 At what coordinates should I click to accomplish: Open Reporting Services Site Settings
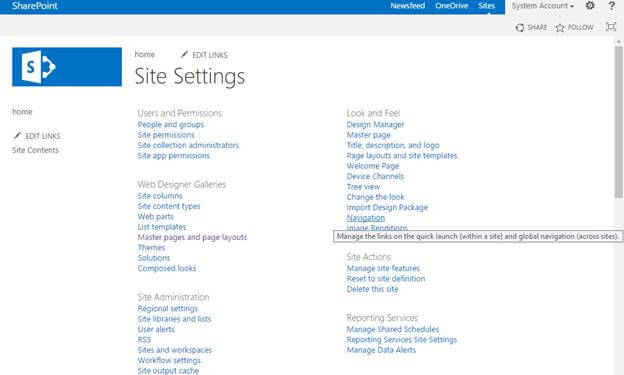click(x=402, y=340)
